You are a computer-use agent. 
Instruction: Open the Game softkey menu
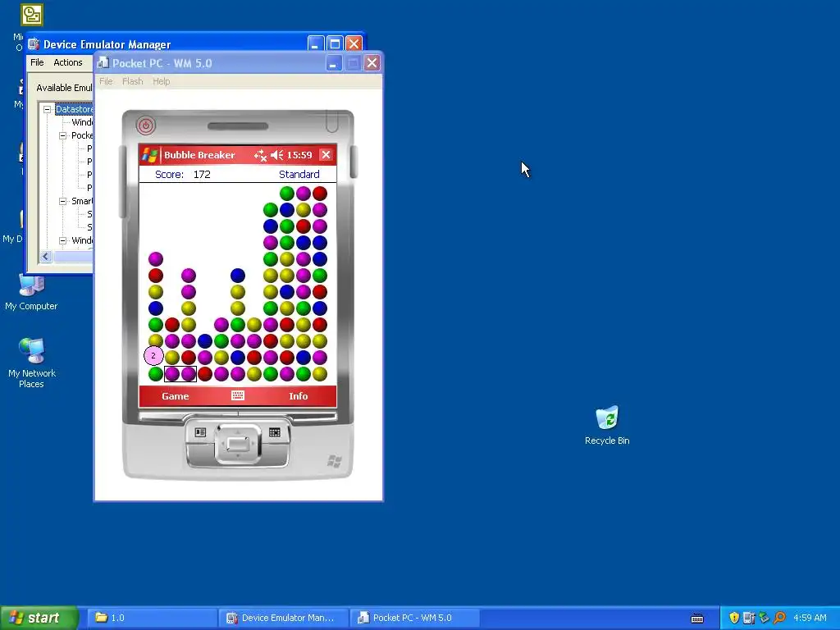(x=176, y=396)
